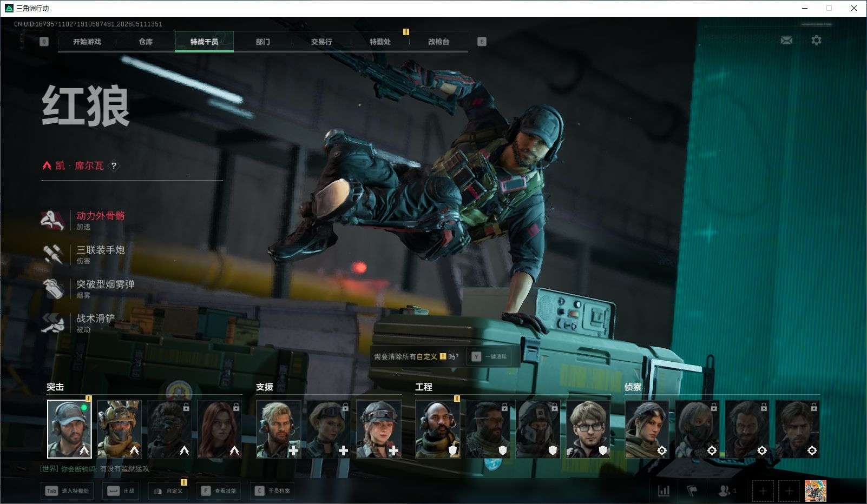
Task: Pick the engineer operator wearing glasses
Action: (588, 429)
